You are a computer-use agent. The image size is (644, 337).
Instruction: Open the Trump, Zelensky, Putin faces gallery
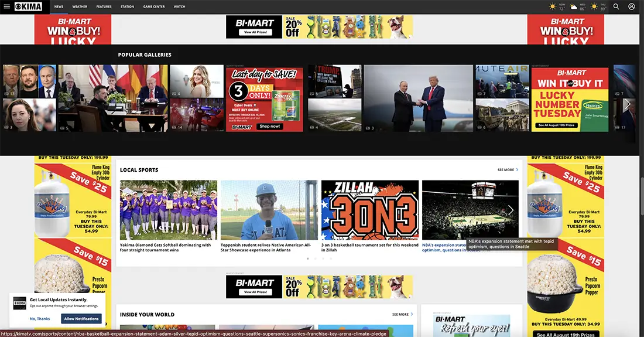tap(29, 81)
